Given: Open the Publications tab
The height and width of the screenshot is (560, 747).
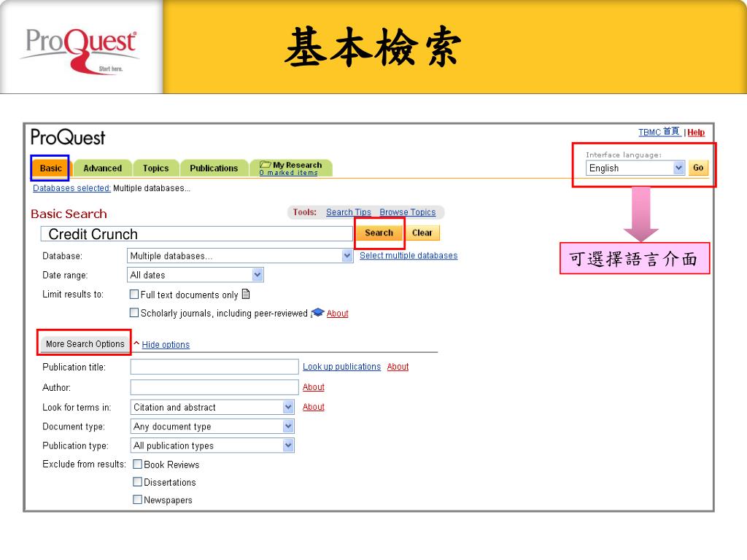Looking at the screenshot, I should coord(214,168).
